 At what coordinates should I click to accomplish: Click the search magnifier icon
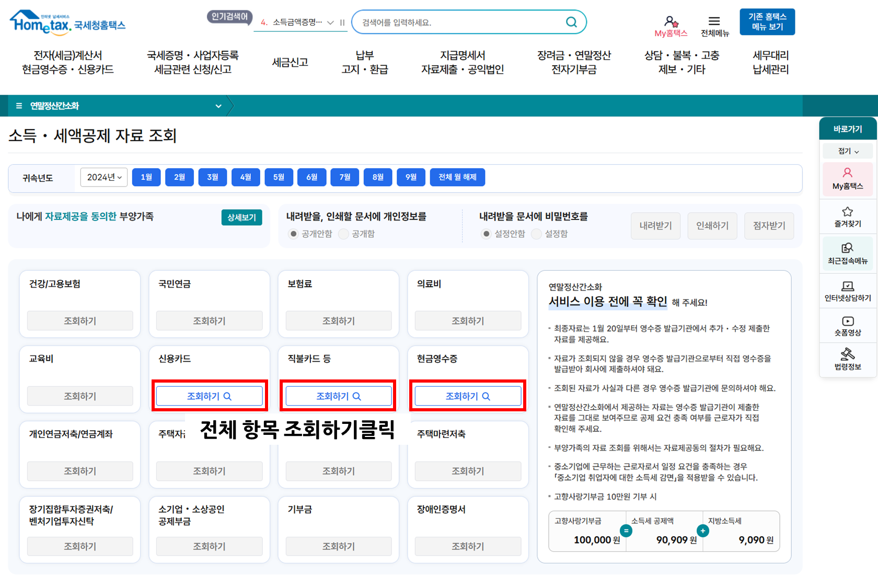coord(571,22)
